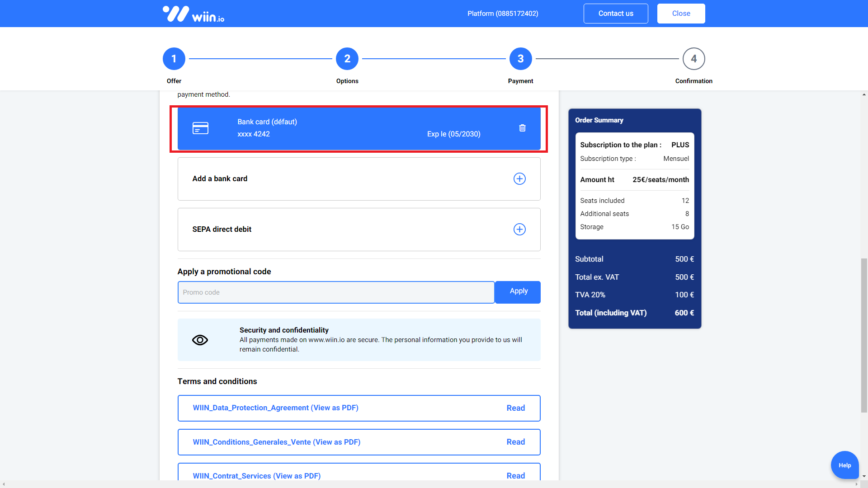The height and width of the screenshot is (488, 868).
Task: Click the Contact us button
Action: [x=615, y=14]
